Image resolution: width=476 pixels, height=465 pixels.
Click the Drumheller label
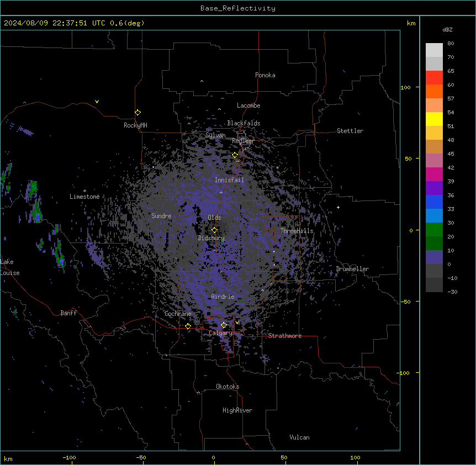[352, 269]
